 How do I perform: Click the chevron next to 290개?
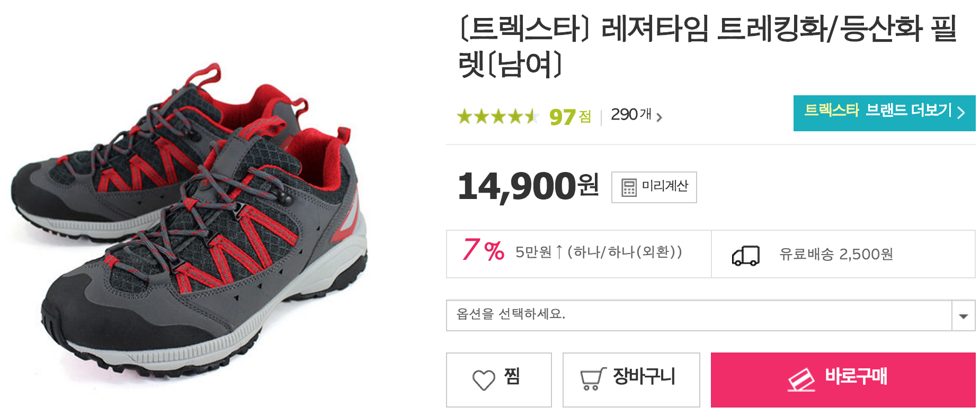659,117
